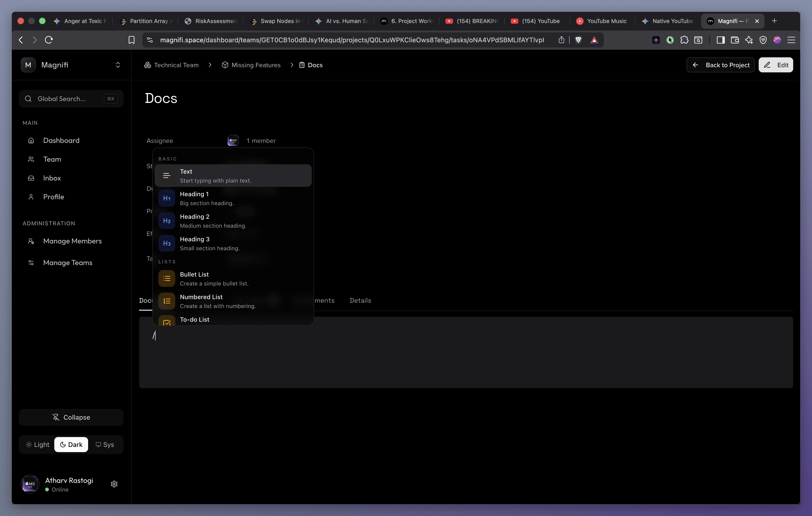Click the bookmark icon in the browser toolbar
812x516 pixels.
tap(132, 40)
